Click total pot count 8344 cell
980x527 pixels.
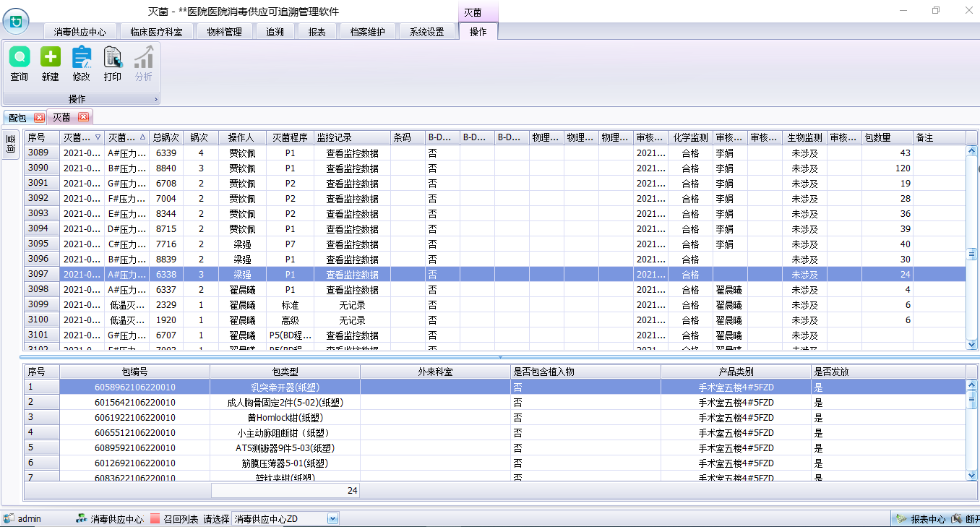[166, 214]
